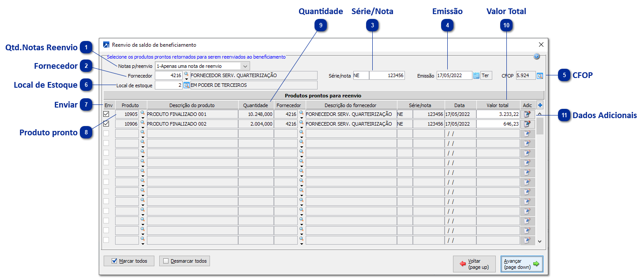The image size is (644, 279).
Task: Click the Descrição do produto column header
Action: coord(192,105)
